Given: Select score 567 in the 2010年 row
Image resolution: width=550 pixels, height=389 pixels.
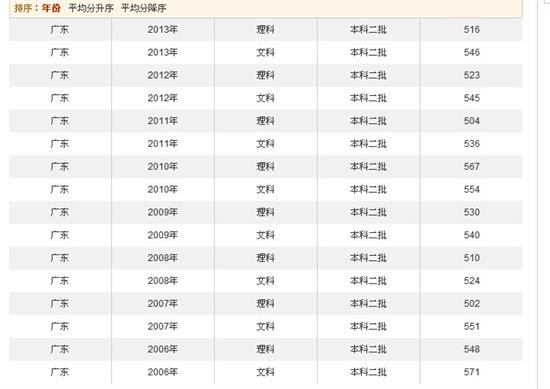Looking at the screenshot, I should [471, 167].
